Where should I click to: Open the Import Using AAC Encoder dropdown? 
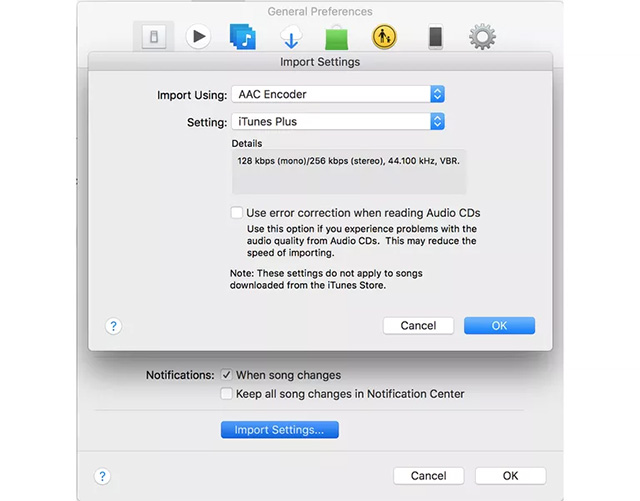point(338,94)
